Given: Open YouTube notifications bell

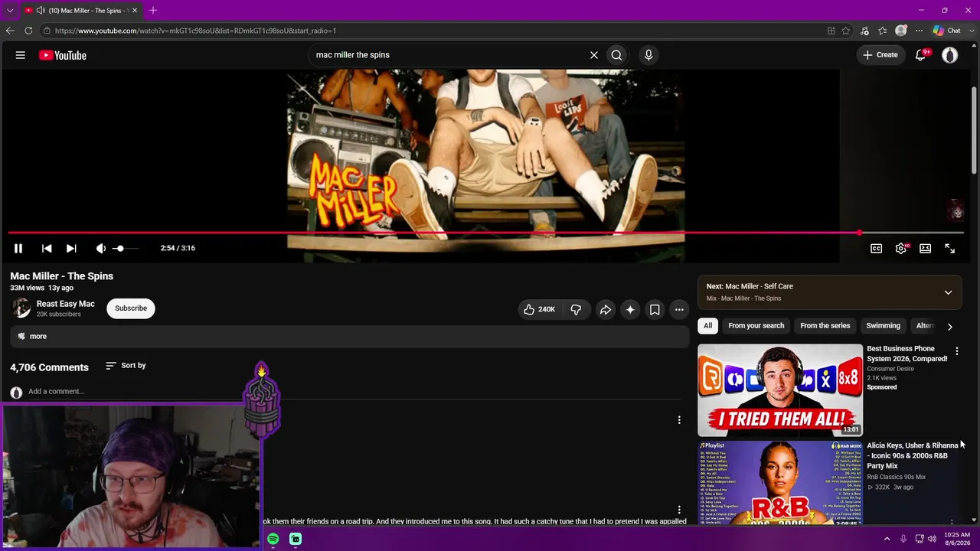Looking at the screenshot, I should pos(921,55).
